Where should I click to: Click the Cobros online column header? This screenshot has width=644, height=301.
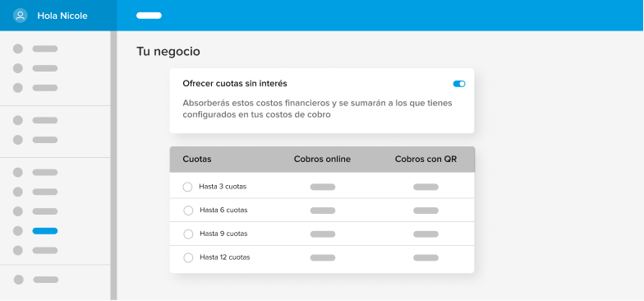click(322, 160)
